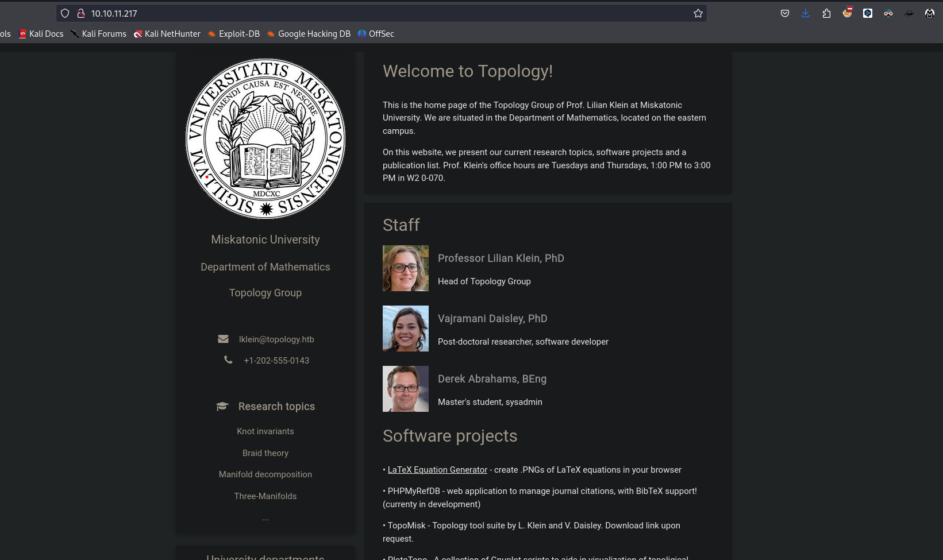Open the Google Hacking DB bookmark
The width and height of the screenshot is (943, 560).
[x=309, y=34]
